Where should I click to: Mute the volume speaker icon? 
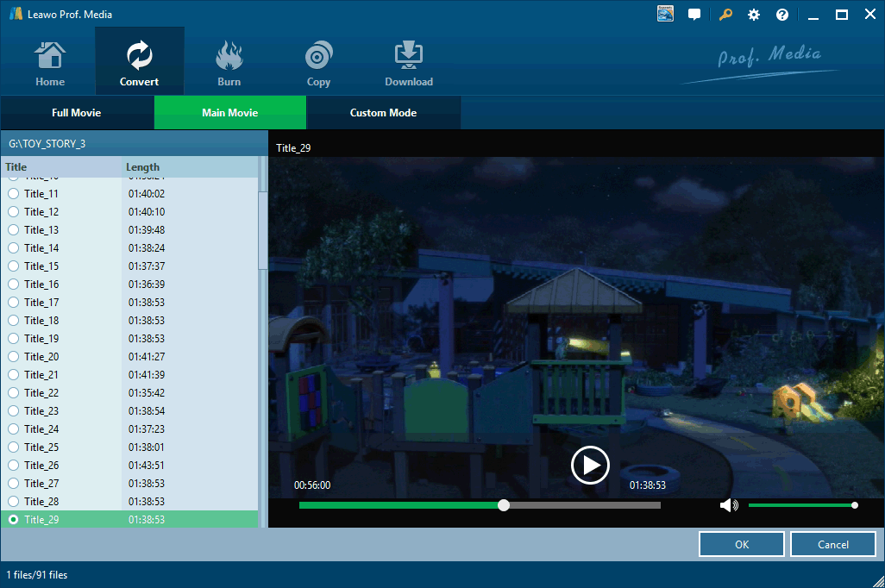click(x=729, y=505)
